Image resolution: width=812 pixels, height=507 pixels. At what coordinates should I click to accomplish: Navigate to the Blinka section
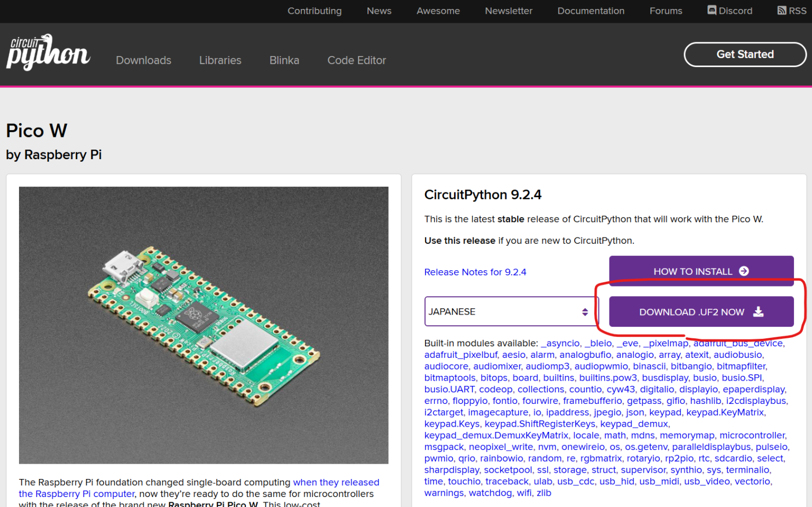[284, 60]
